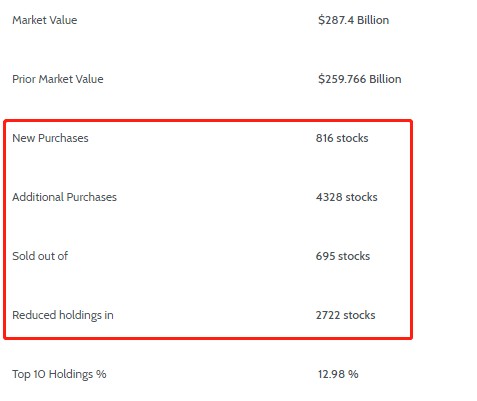Click the Additional Purchases label
This screenshot has width=477, height=401.
point(64,197)
